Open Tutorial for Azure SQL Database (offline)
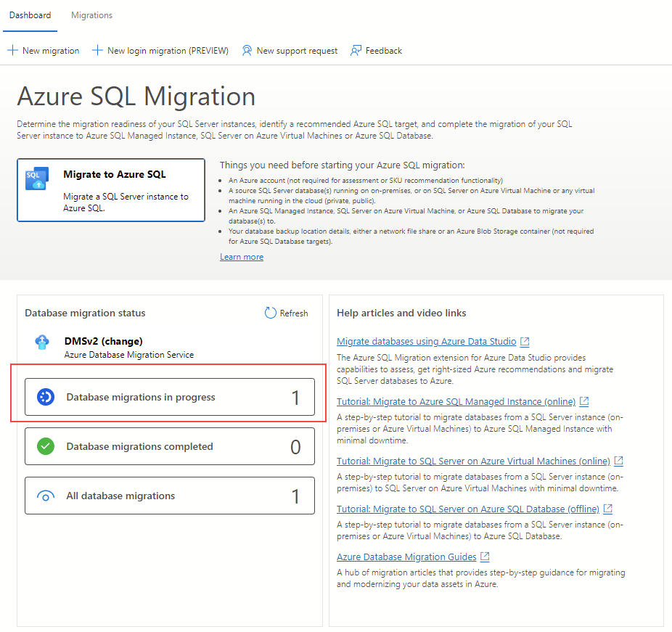 pos(468,509)
